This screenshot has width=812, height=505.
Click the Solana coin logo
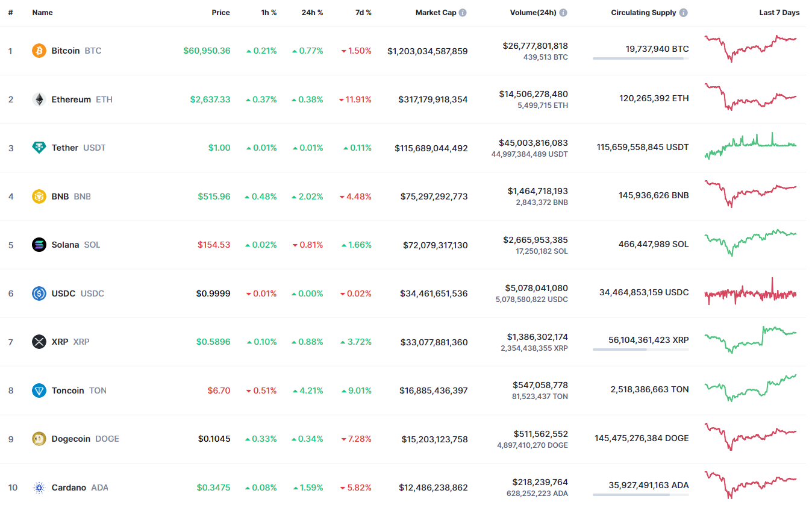click(39, 245)
